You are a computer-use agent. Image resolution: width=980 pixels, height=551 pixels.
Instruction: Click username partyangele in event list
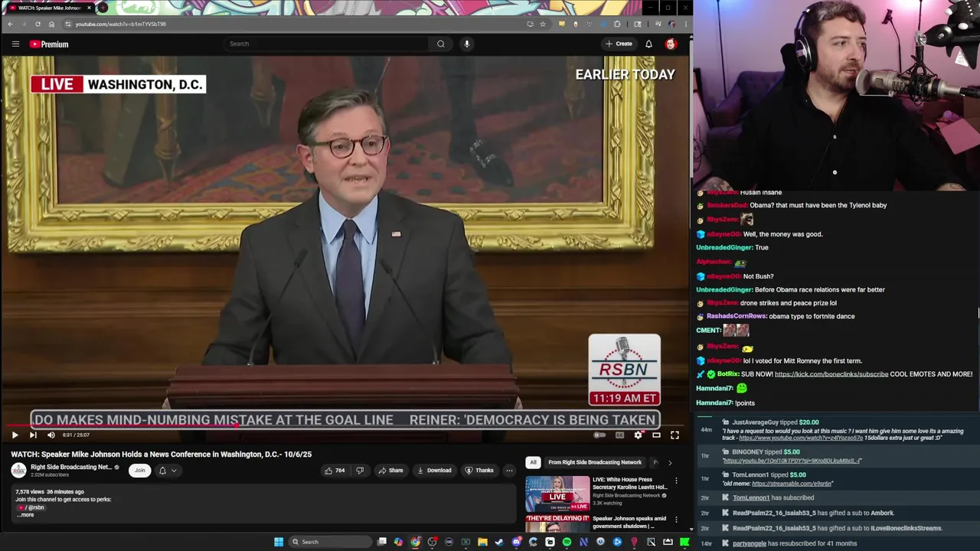(x=749, y=543)
